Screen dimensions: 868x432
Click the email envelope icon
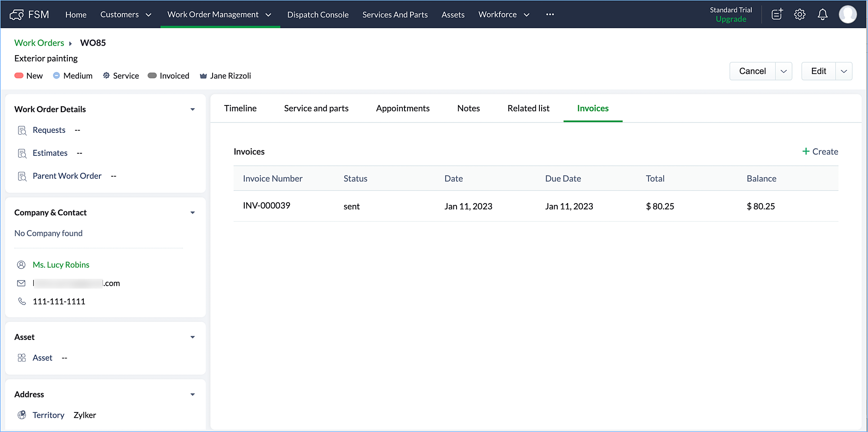(21, 284)
